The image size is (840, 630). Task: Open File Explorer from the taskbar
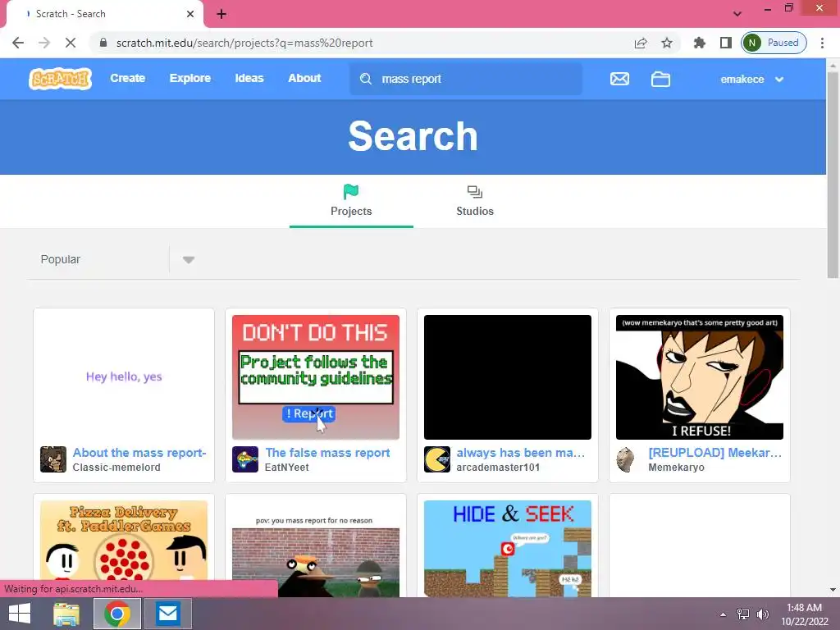(67, 614)
